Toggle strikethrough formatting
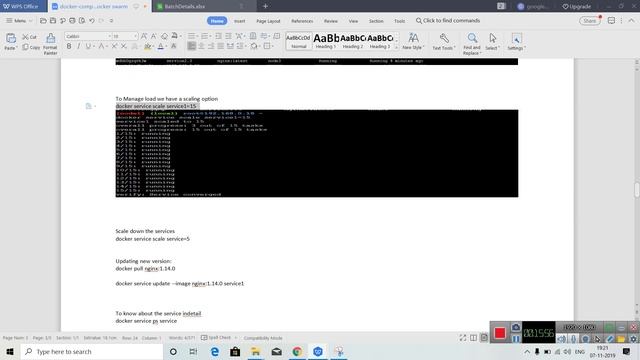The image size is (640, 360). (101, 47)
